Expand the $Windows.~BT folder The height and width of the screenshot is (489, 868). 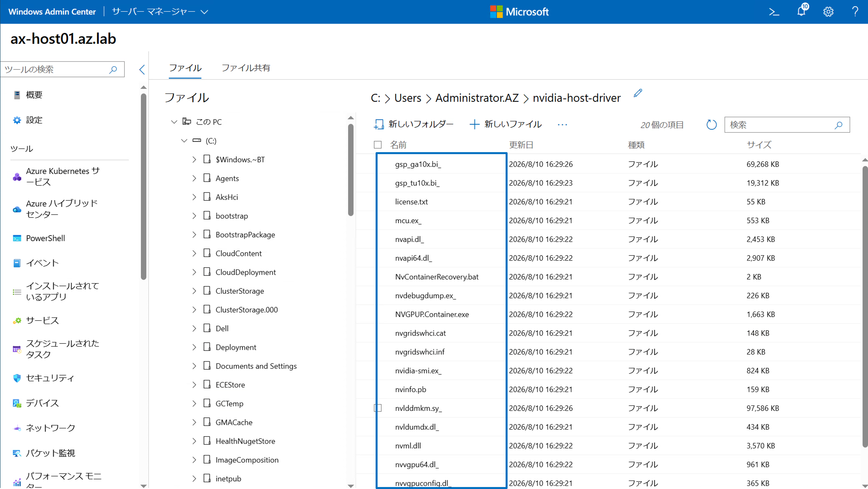(x=194, y=160)
